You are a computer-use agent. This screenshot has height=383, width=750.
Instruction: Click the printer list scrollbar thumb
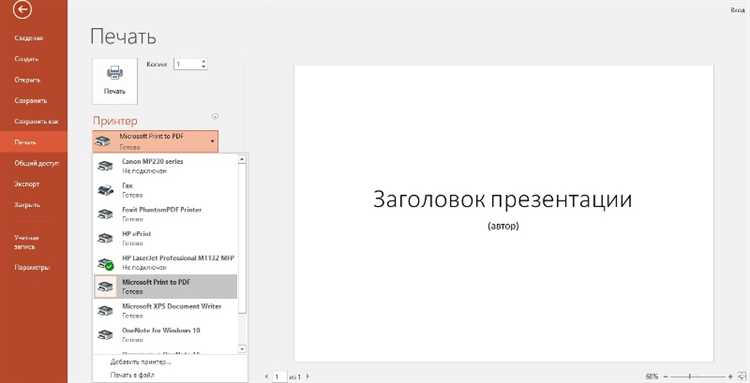pyautogui.click(x=242, y=239)
